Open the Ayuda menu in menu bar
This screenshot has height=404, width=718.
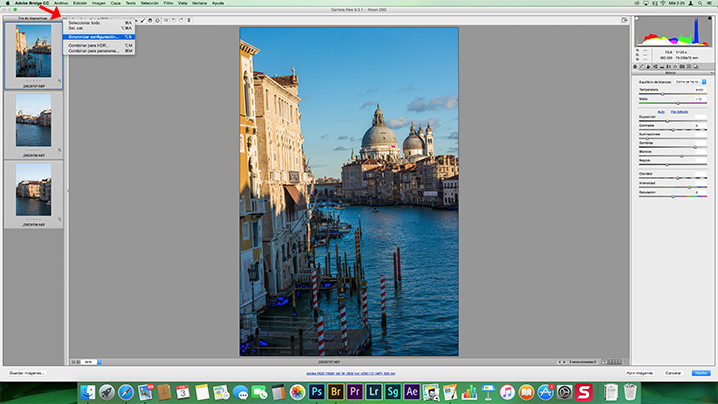[x=218, y=3]
